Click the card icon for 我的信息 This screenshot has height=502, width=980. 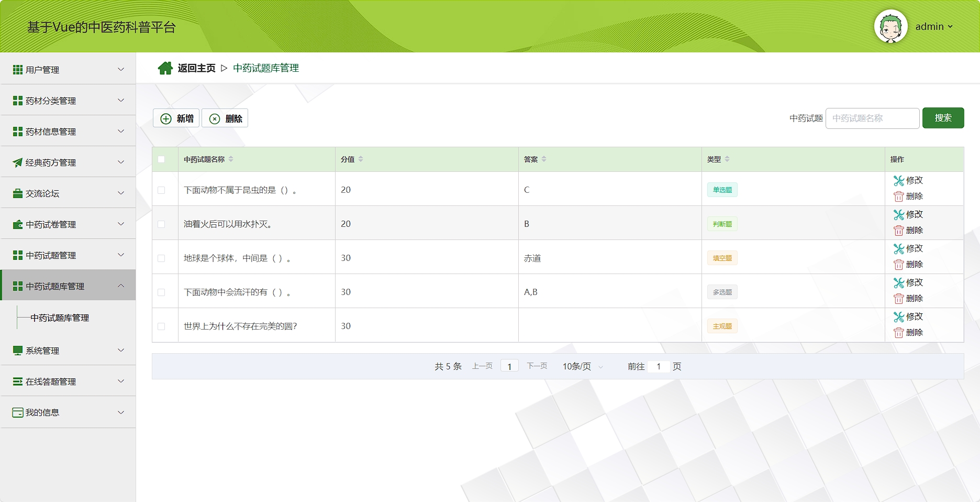click(x=18, y=412)
